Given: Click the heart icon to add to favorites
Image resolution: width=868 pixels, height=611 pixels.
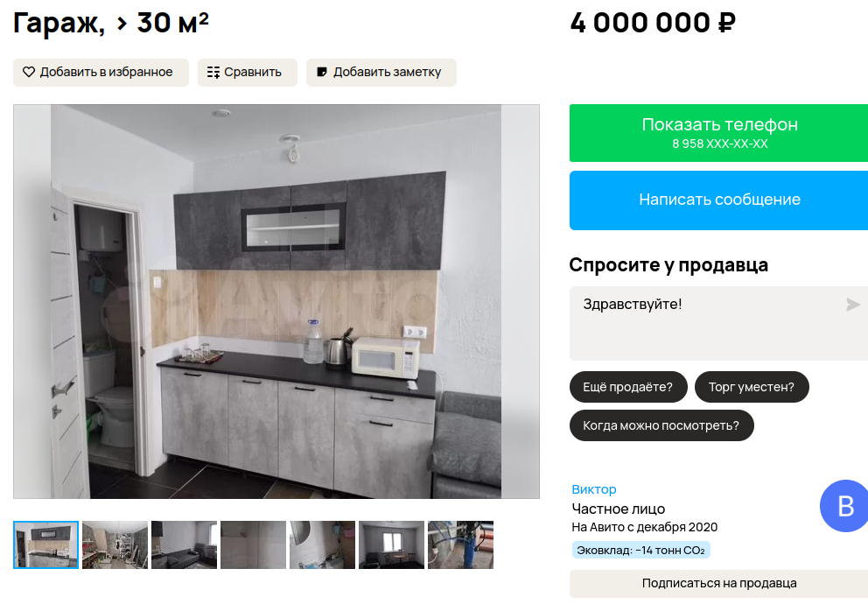Looking at the screenshot, I should [x=29, y=72].
